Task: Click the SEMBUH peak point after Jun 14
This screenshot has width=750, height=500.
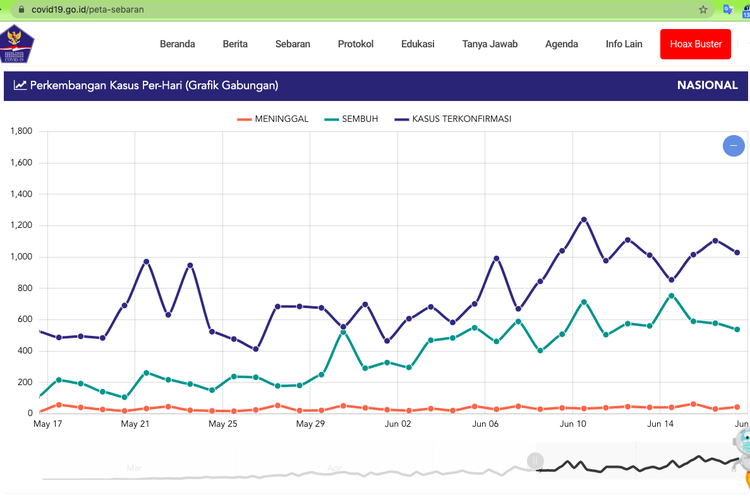Action: (671, 296)
